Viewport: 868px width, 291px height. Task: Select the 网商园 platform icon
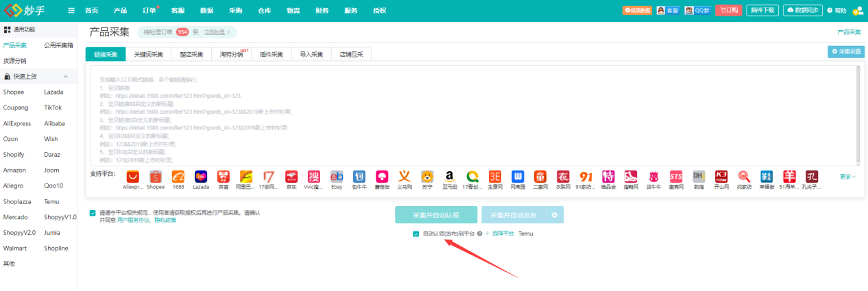coord(518,177)
